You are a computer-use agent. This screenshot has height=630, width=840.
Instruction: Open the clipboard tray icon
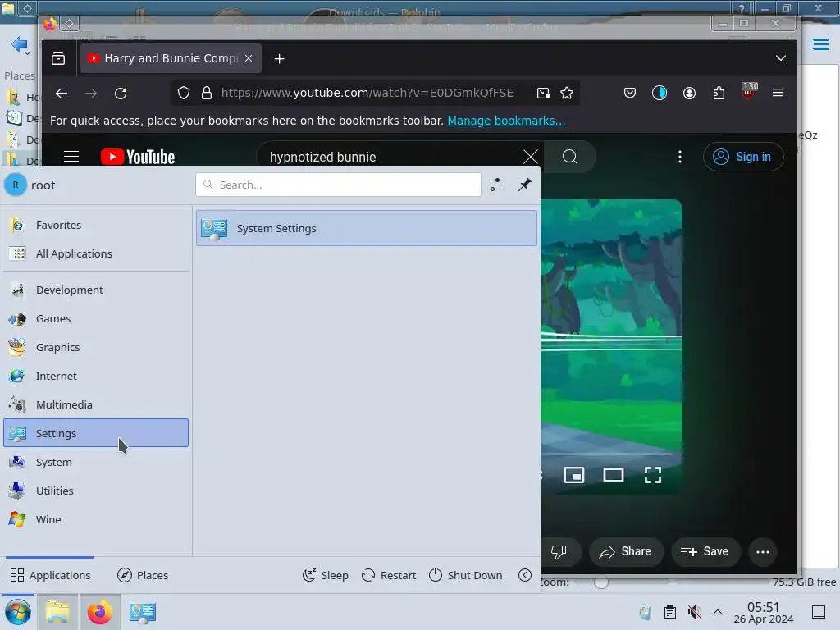[669, 612]
